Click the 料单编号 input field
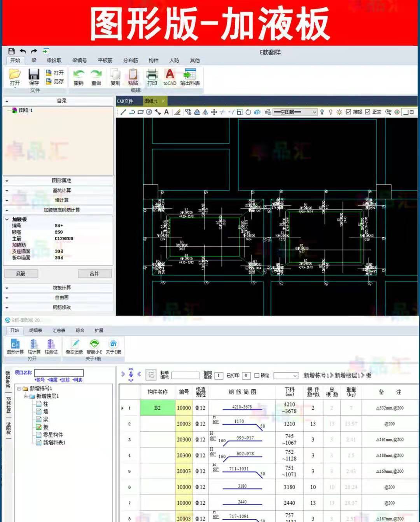This screenshot has width=420, height=522. pyautogui.click(x=185, y=375)
